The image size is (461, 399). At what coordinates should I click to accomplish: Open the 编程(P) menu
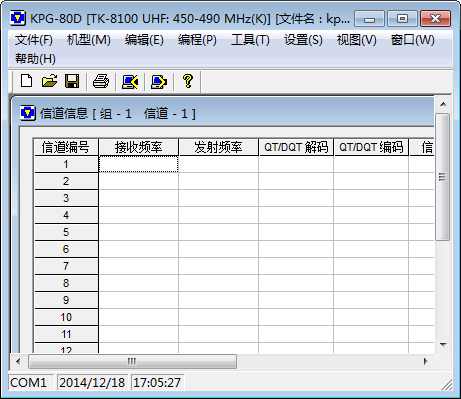(197, 40)
